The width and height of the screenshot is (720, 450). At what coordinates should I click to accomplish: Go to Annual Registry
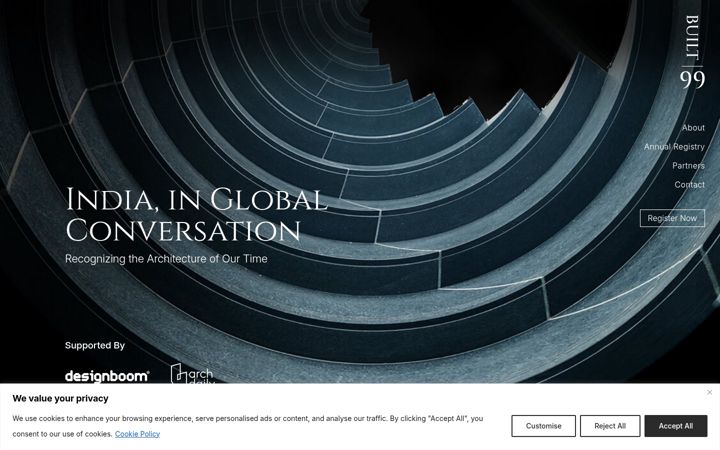point(674,146)
